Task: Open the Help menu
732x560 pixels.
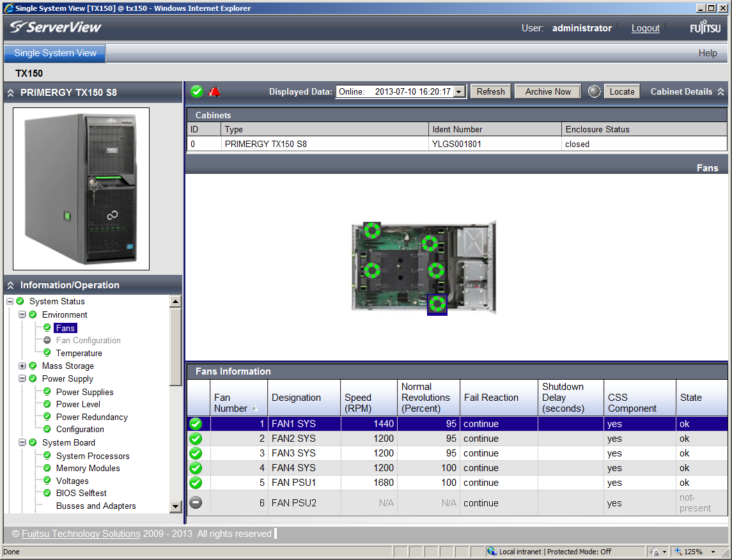Action: (x=707, y=53)
